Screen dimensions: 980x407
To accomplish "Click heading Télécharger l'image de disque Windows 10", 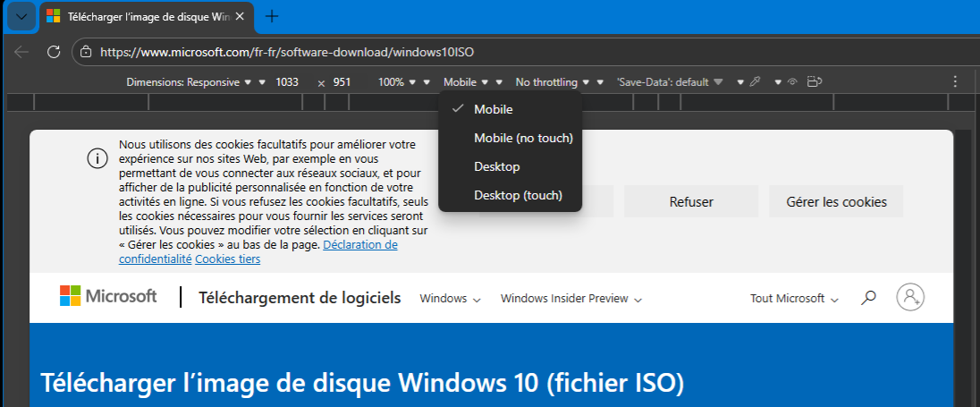I will tap(362, 383).
